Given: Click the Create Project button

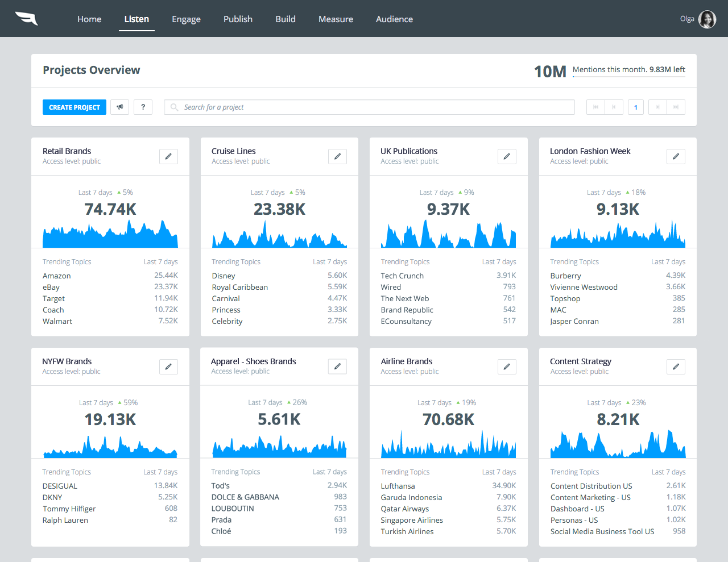Looking at the screenshot, I should [74, 107].
